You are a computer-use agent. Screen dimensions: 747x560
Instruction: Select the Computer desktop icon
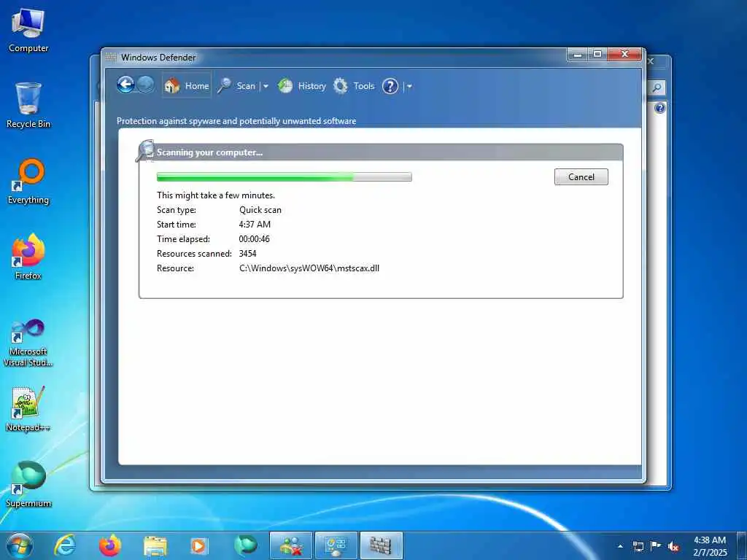pos(28,31)
